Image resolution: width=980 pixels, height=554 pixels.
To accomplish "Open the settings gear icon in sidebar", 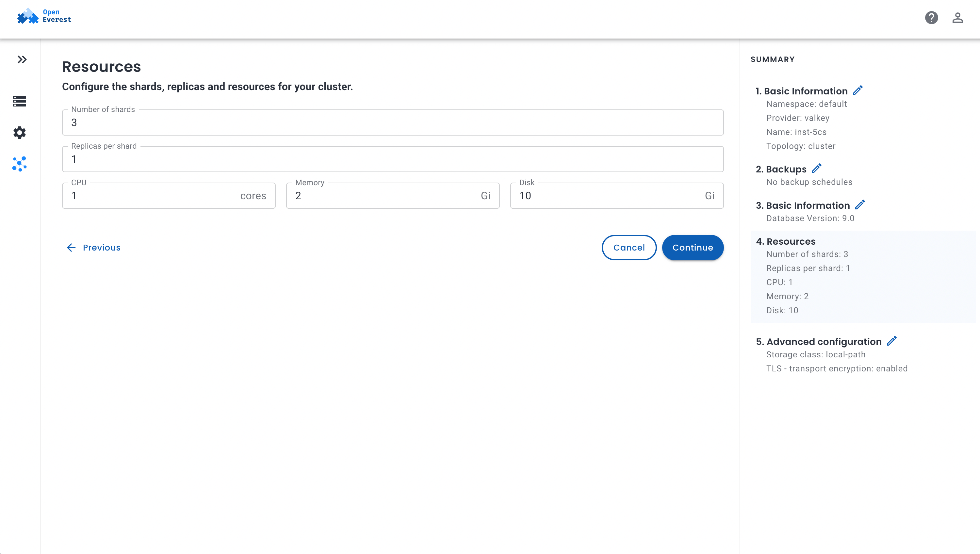I will (19, 132).
